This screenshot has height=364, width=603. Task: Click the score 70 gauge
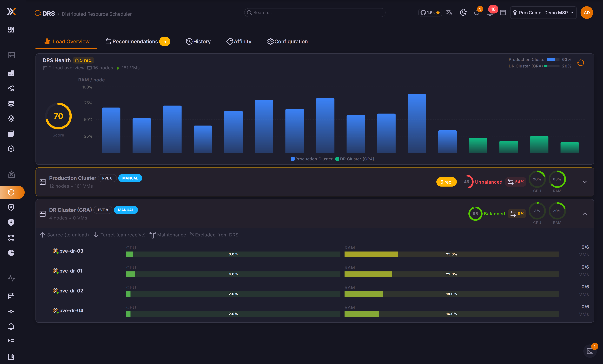[x=58, y=116]
